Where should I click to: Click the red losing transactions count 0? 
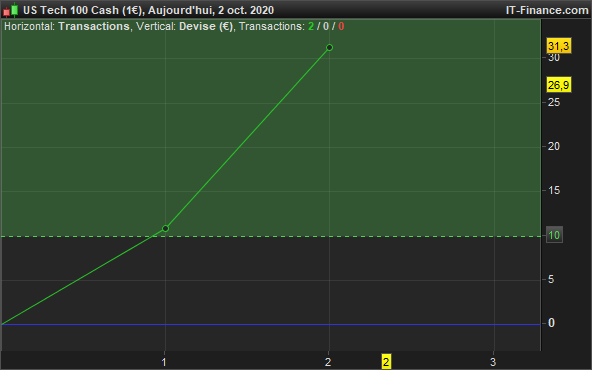[x=341, y=26]
